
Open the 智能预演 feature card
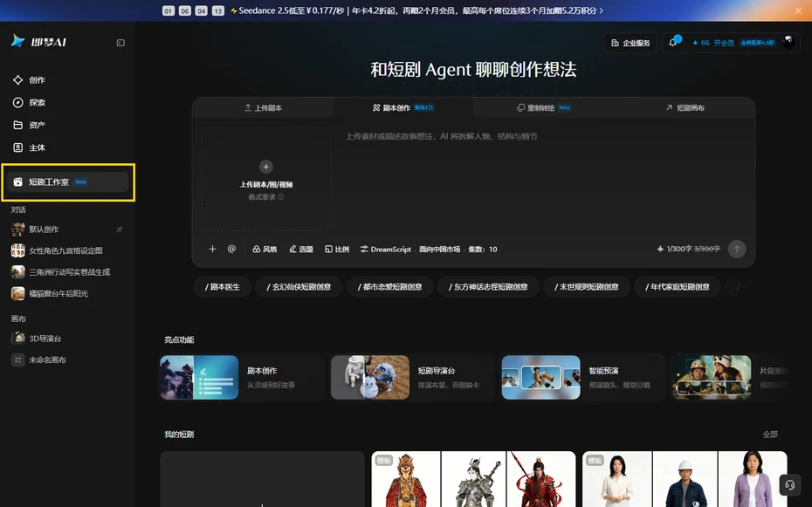[x=583, y=377]
